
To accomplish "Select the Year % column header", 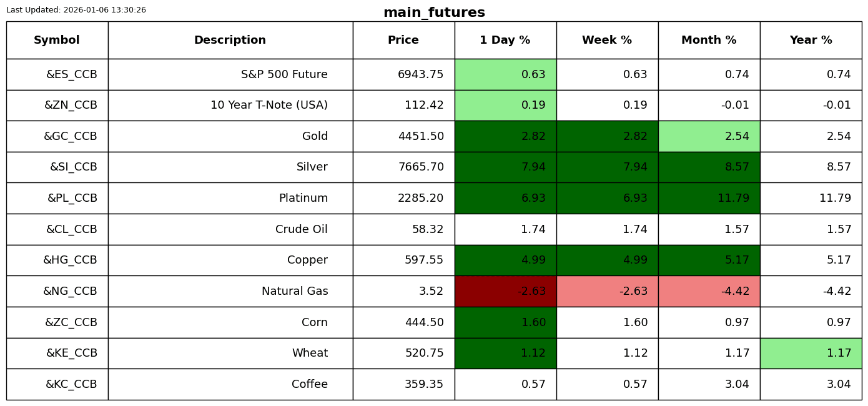I will click(811, 40).
